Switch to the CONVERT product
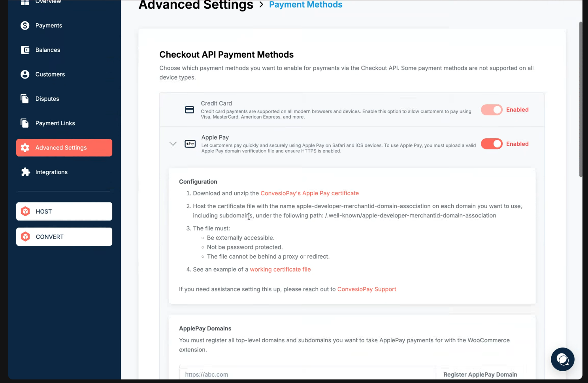588x383 pixels. tap(64, 237)
